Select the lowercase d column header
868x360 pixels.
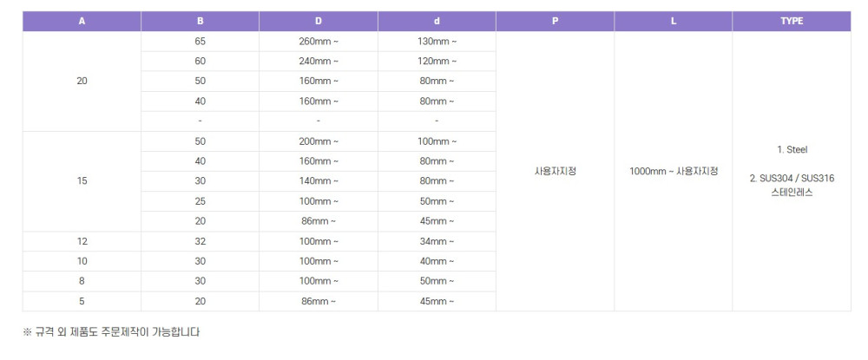point(437,21)
